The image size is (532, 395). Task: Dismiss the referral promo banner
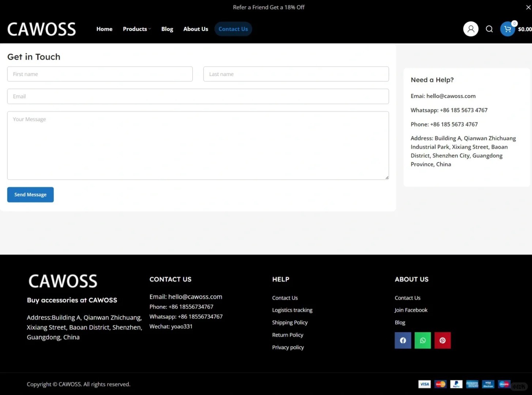click(528, 7)
